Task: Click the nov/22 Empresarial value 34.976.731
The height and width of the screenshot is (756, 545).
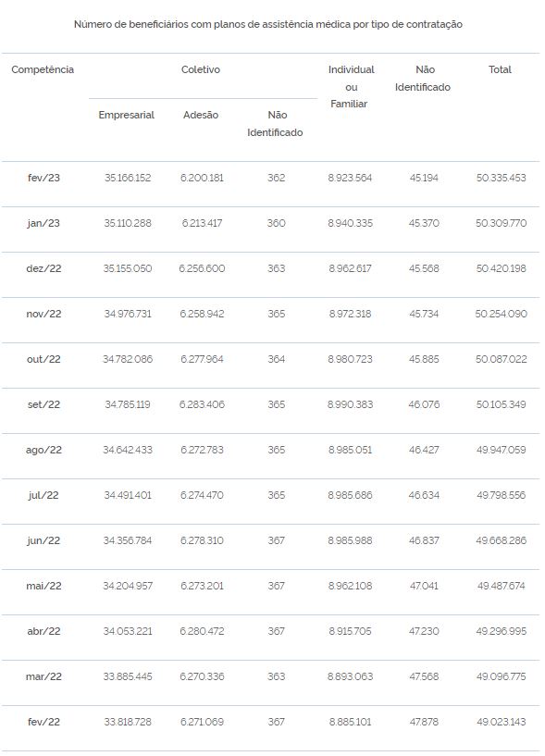Action: point(128,314)
